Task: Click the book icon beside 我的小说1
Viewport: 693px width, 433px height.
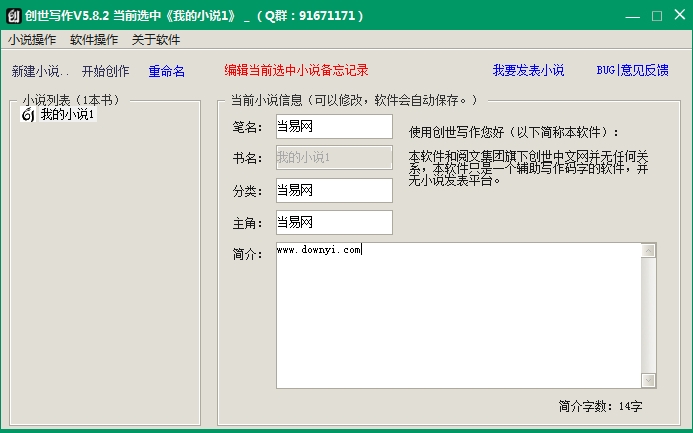Action: [x=29, y=115]
